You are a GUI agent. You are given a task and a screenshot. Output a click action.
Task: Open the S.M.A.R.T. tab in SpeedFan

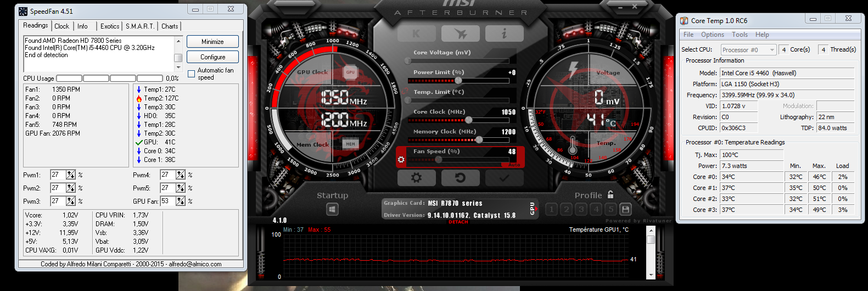tap(140, 26)
